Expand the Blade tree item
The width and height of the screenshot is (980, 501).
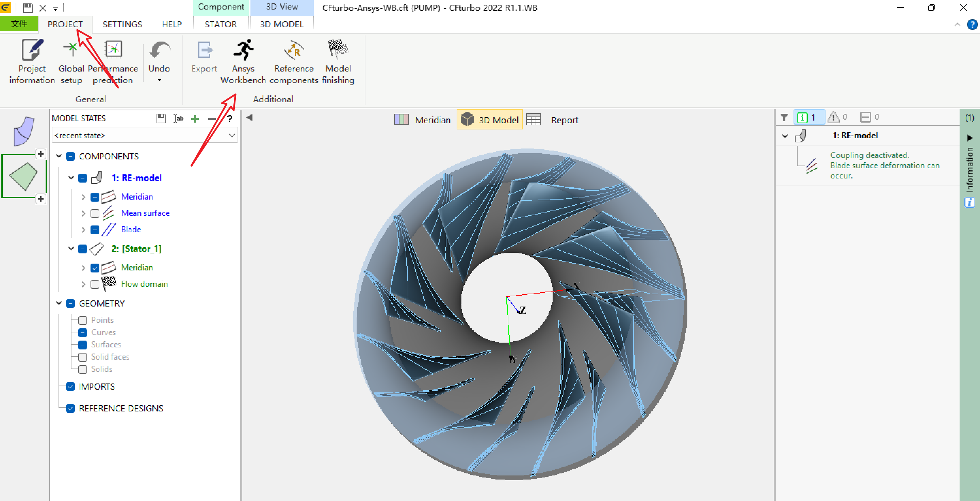pos(83,230)
